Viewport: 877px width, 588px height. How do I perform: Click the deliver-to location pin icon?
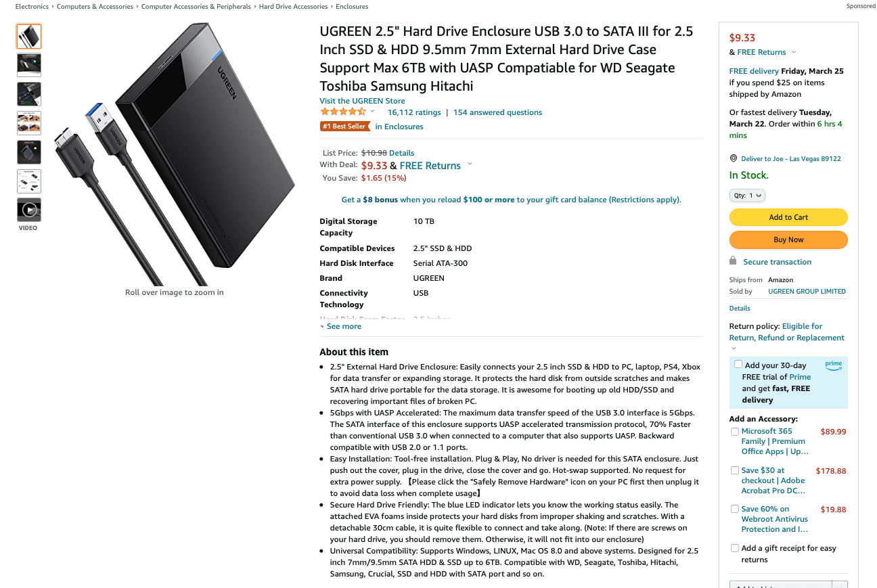[734, 158]
